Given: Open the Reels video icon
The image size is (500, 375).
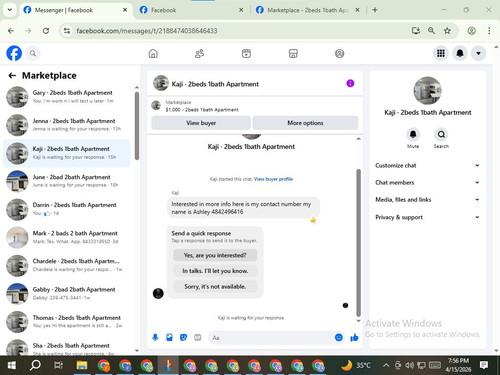Looking at the screenshot, I should pyautogui.click(x=246, y=53).
